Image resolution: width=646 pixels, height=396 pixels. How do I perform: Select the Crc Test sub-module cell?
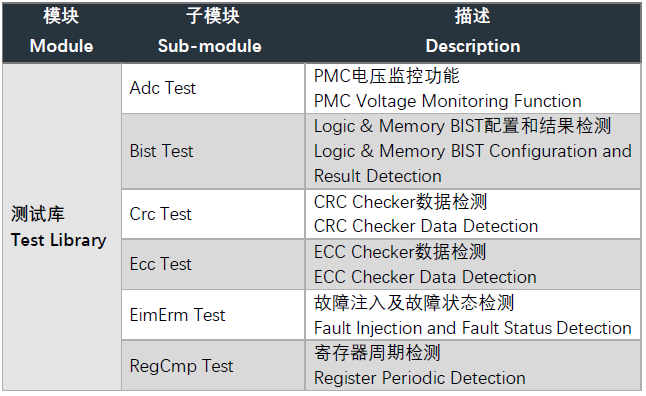pos(213,214)
